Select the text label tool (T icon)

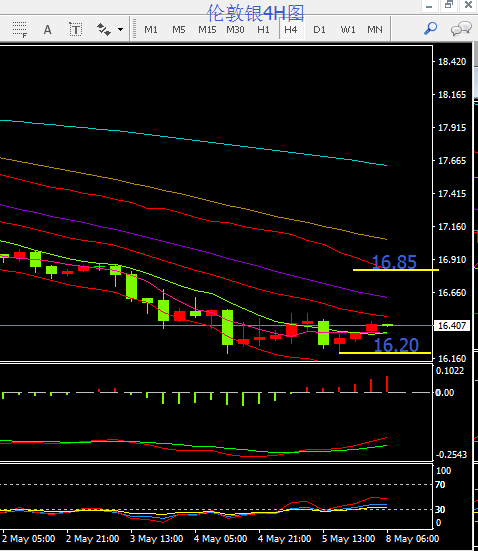coord(76,30)
